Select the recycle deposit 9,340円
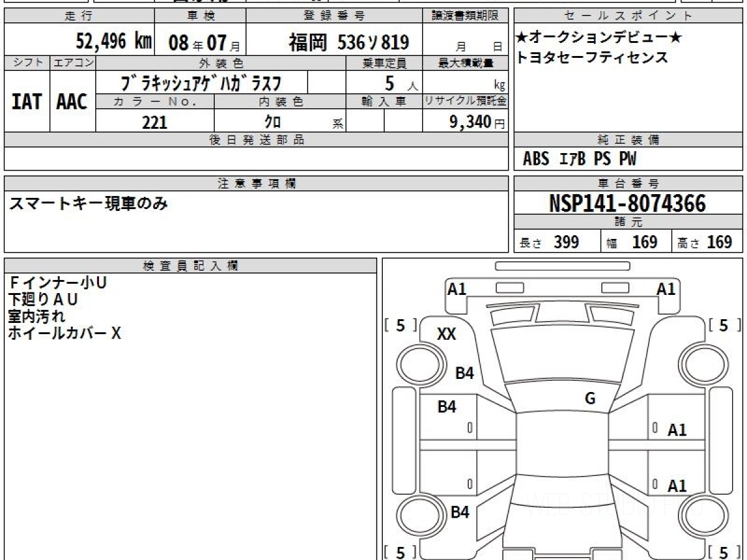The height and width of the screenshot is (560, 747). 477,122
